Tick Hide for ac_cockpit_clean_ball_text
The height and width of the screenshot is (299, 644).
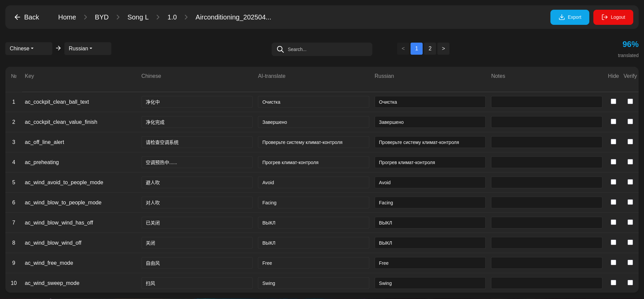click(613, 101)
